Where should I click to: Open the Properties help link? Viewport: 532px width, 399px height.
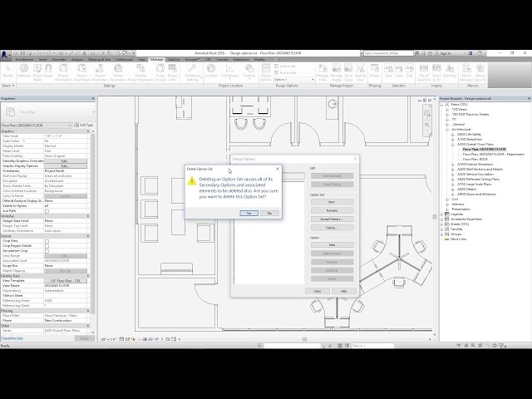[12, 338]
